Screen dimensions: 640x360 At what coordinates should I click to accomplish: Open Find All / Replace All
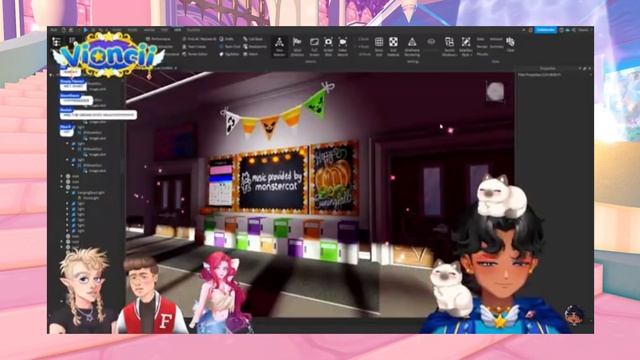point(199,39)
